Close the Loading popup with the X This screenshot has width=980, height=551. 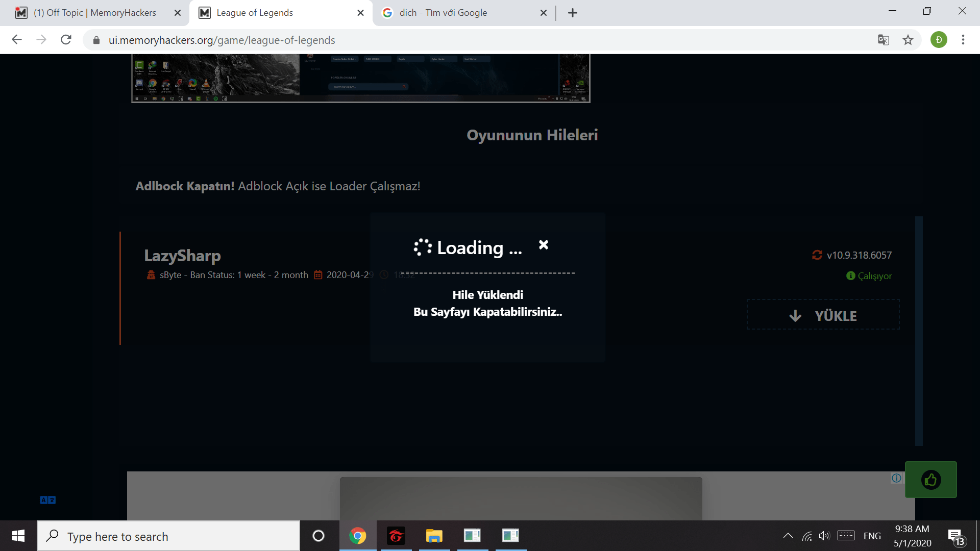point(544,245)
